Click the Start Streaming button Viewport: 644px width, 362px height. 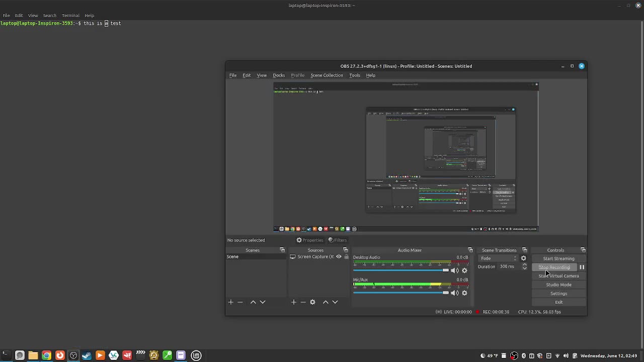point(558,258)
